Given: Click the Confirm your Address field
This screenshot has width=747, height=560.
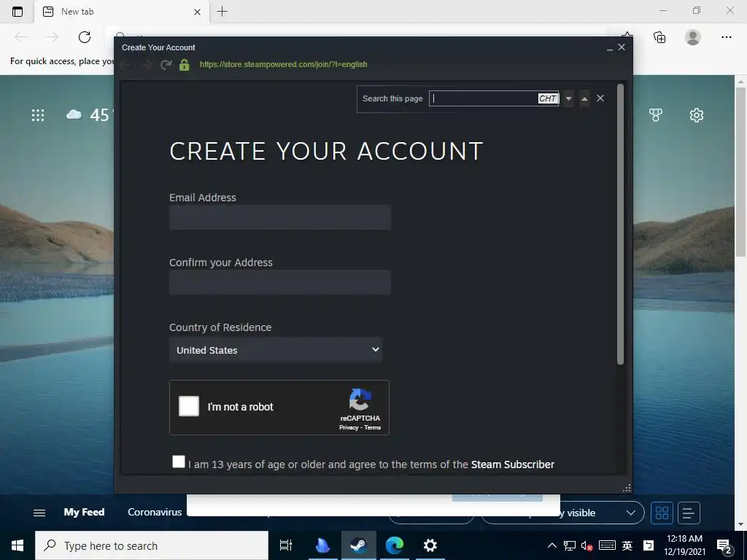Looking at the screenshot, I should [x=280, y=282].
